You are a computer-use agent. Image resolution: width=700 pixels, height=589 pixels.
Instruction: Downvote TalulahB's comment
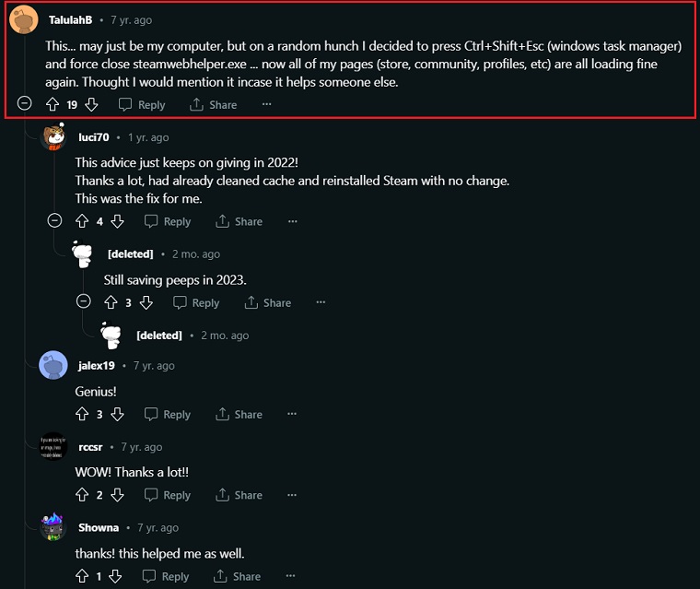[91, 105]
